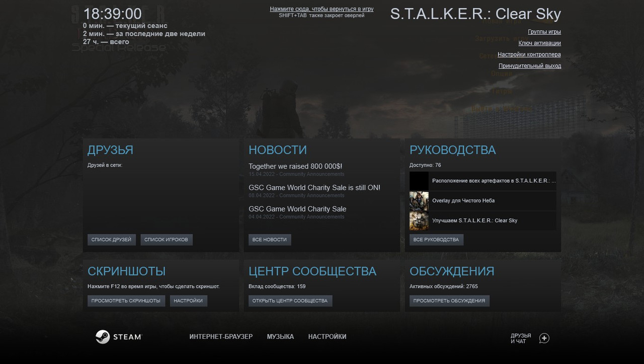Click the Все руководства button
Viewport: 644px width, 364px height.
436,240
